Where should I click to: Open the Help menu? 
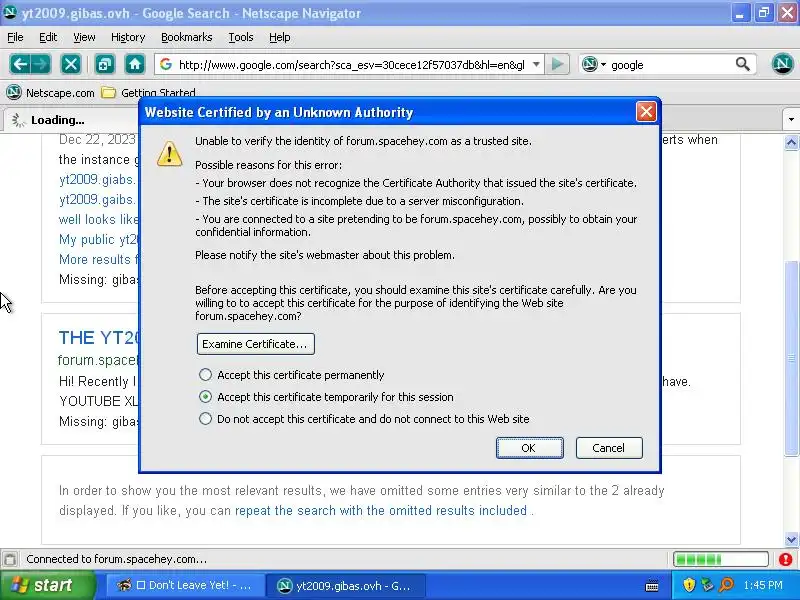(280, 37)
